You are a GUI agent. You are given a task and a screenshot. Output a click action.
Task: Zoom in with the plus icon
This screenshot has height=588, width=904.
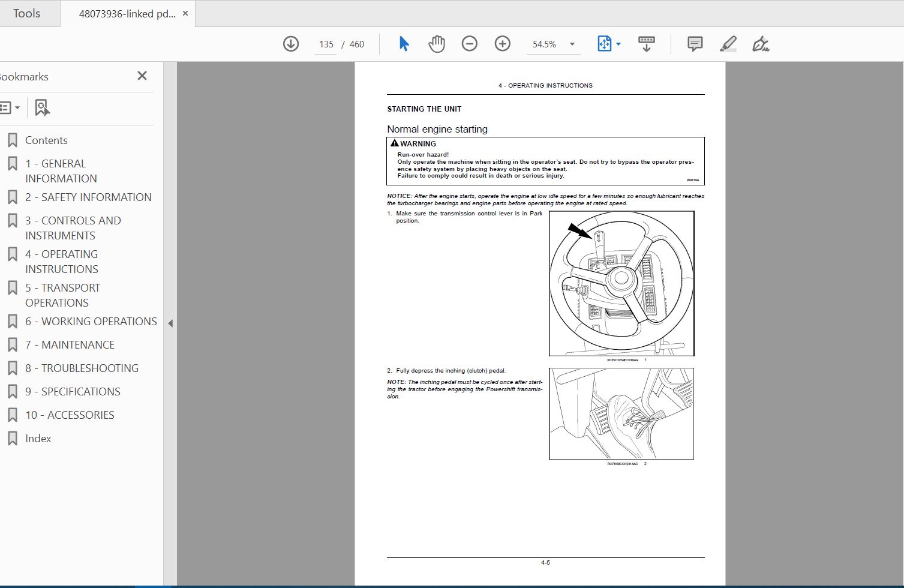click(x=503, y=44)
